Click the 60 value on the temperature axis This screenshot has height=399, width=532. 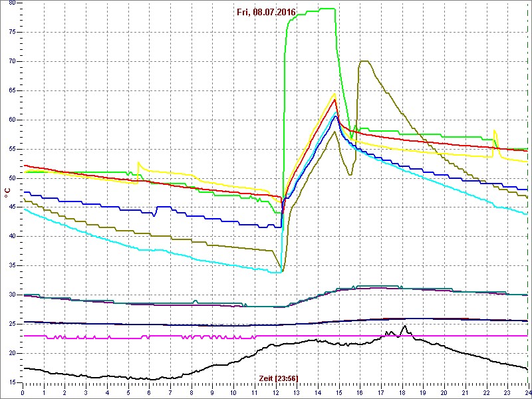click(x=12, y=120)
